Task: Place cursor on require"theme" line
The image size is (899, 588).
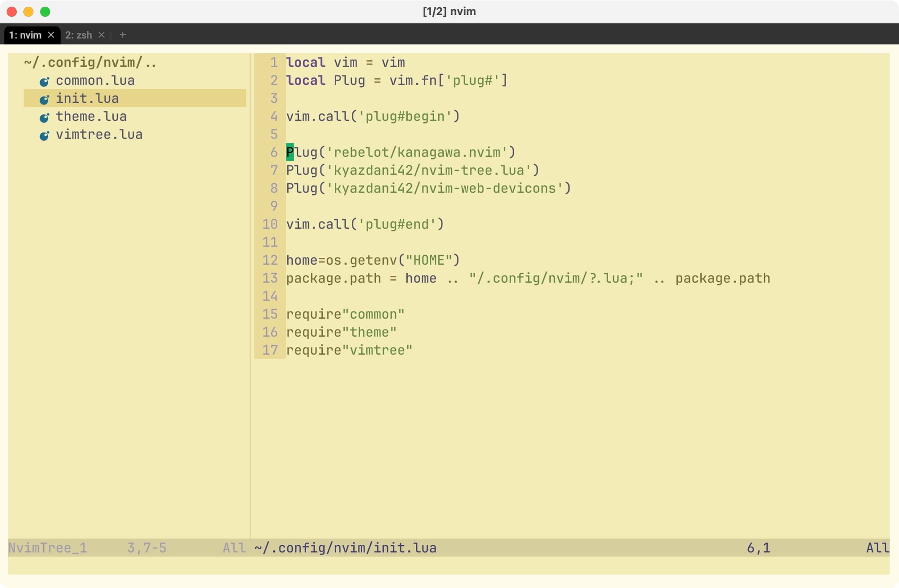Action: tap(341, 332)
